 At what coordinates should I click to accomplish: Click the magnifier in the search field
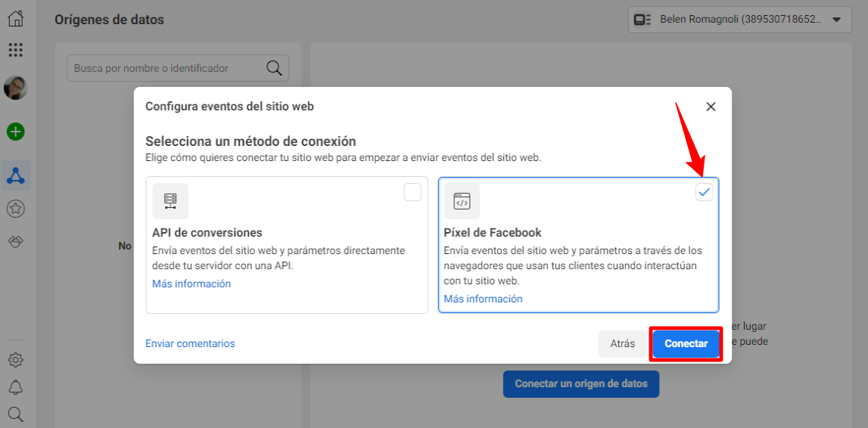(274, 68)
